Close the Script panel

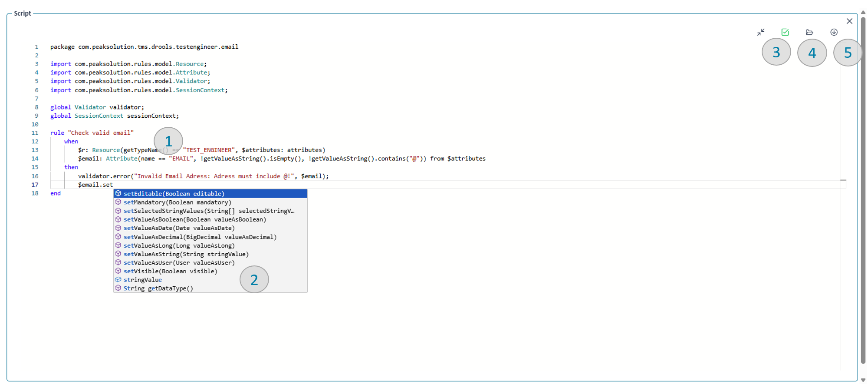pos(849,21)
